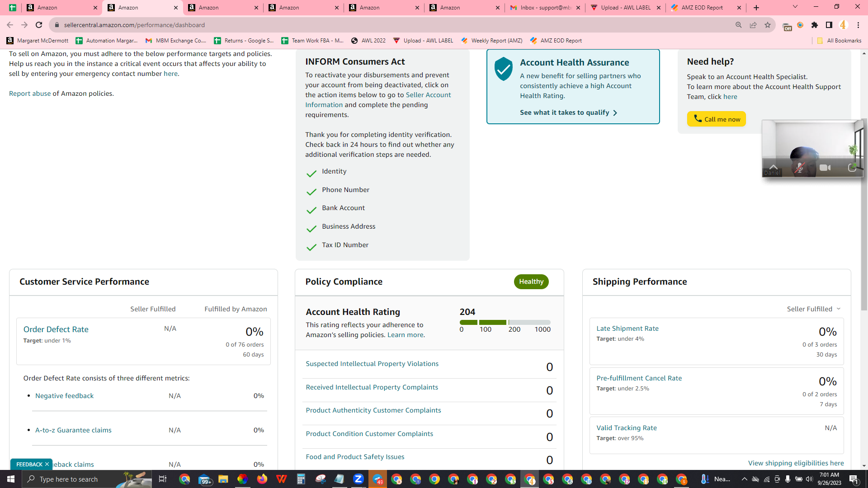Open the A-to-z Guarantee claims link
868x488 pixels.
(73, 430)
